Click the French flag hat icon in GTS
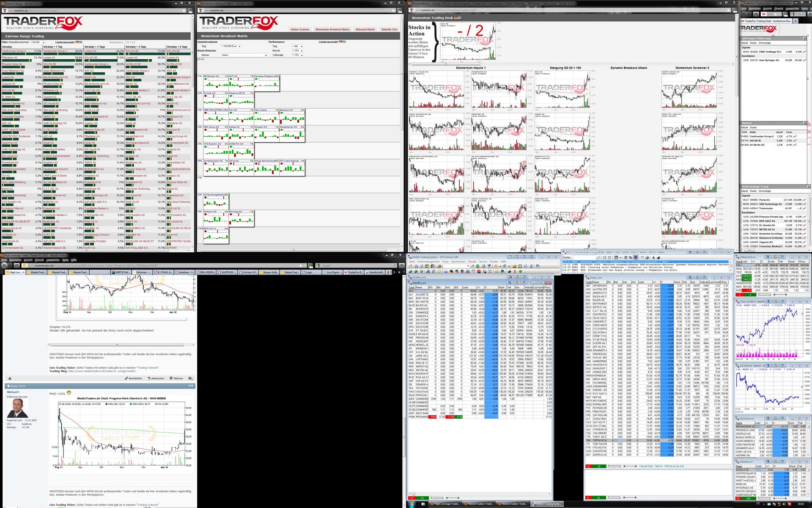The width and height of the screenshot is (812, 508). click(x=463, y=271)
